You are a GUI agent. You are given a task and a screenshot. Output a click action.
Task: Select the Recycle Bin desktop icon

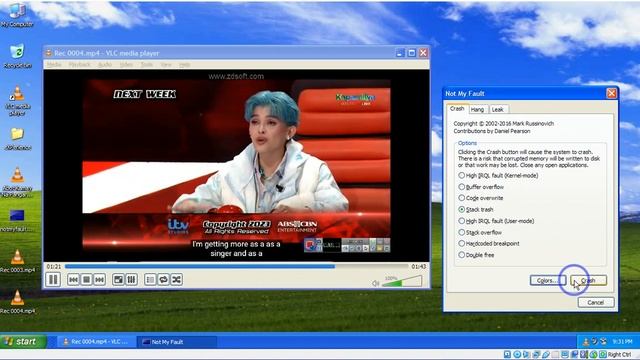click(x=17, y=56)
